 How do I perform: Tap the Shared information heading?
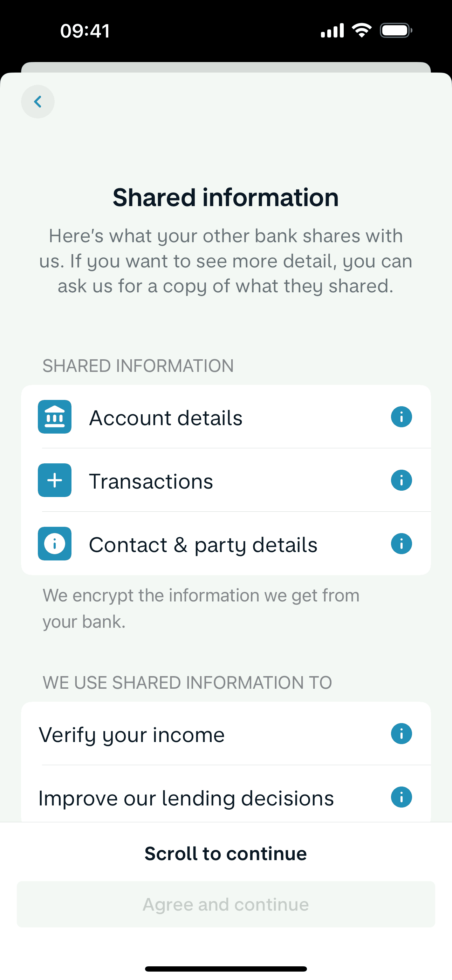point(226,197)
